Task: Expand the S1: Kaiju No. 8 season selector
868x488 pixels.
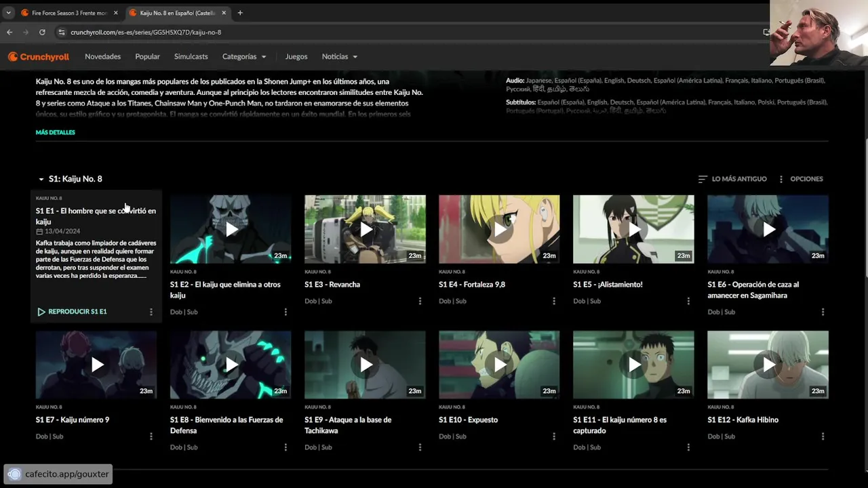Action: tap(71, 179)
